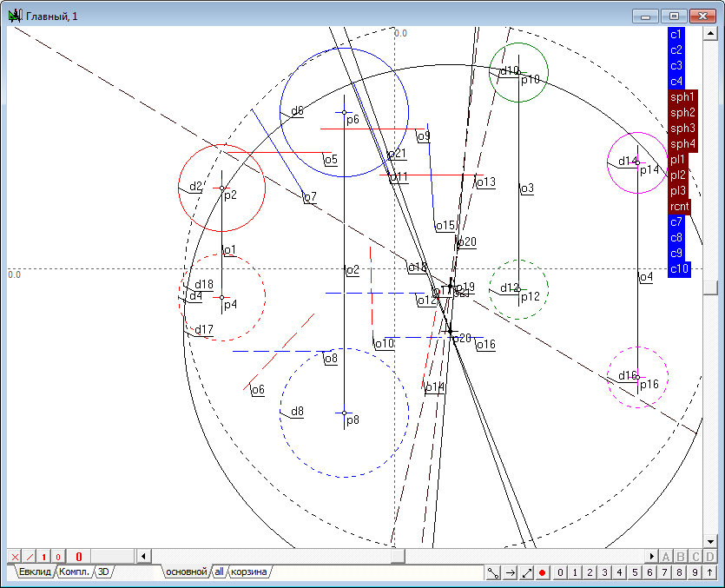Select c4 in the object list

676,82
